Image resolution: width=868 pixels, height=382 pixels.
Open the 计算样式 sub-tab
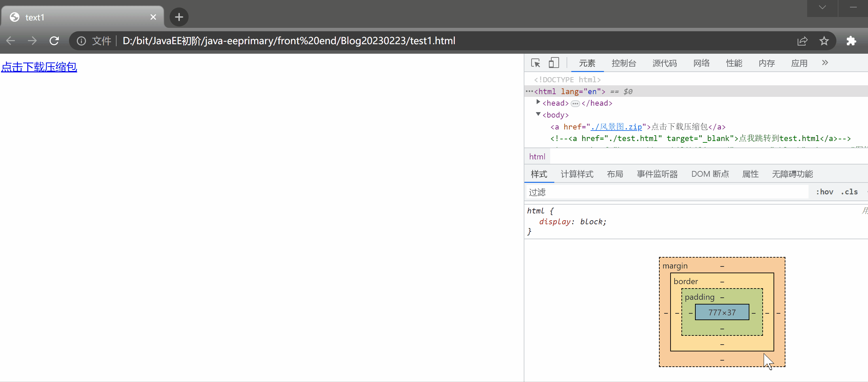577,174
